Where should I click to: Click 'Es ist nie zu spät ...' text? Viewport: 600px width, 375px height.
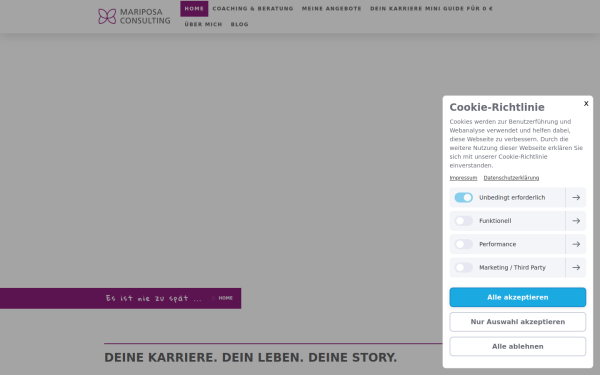coord(153,298)
